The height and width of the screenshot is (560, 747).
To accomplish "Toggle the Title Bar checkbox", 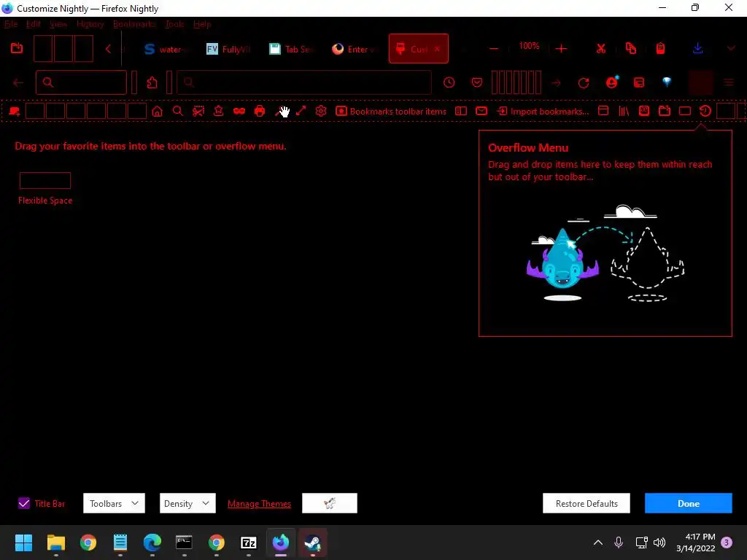I will 24,503.
